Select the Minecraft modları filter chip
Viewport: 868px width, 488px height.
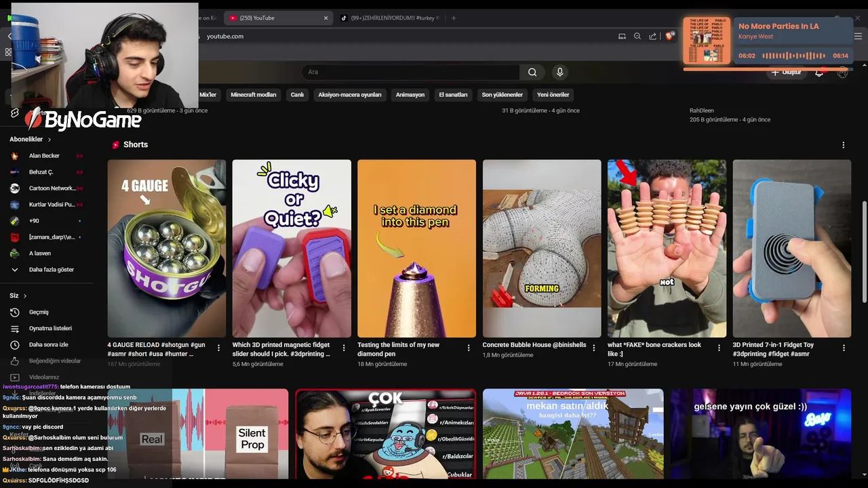pos(254,95)
